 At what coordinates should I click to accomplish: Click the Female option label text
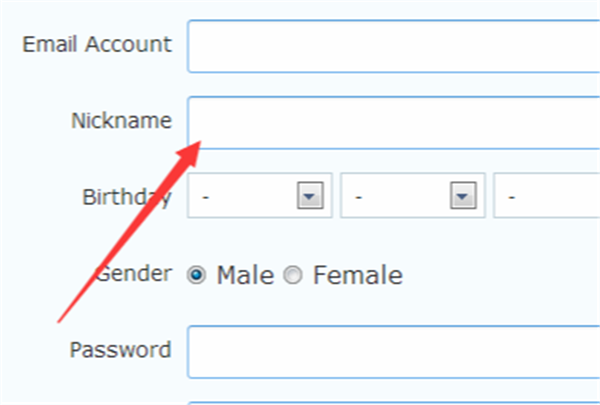358,275
